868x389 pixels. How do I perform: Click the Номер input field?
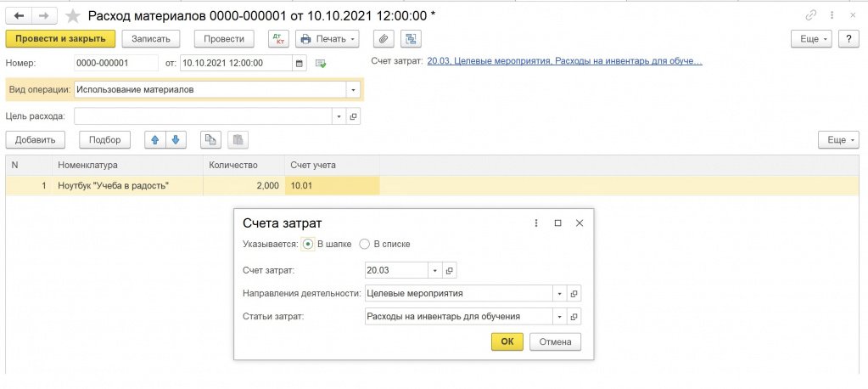(115, 63)
